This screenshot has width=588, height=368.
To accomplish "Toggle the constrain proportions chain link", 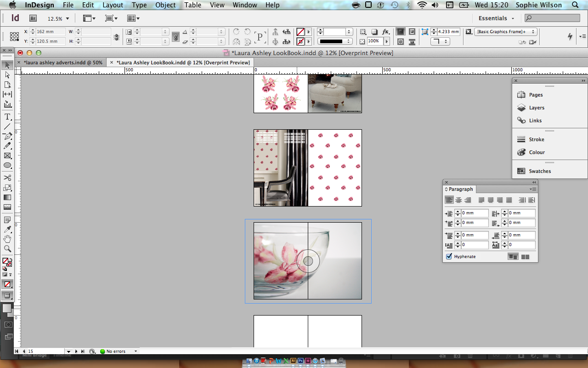I will coord(175,37).
